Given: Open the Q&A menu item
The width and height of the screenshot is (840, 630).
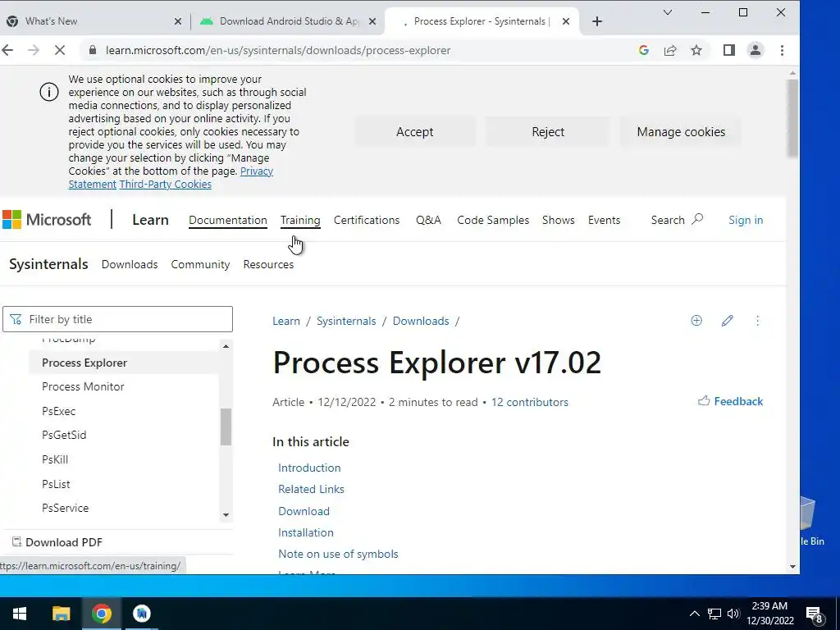Looking at the screenshot, I should coord(428,220).
